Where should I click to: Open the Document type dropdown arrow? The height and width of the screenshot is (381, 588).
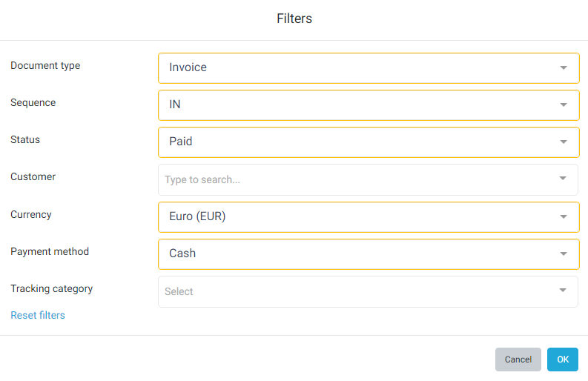pos(564,67)
